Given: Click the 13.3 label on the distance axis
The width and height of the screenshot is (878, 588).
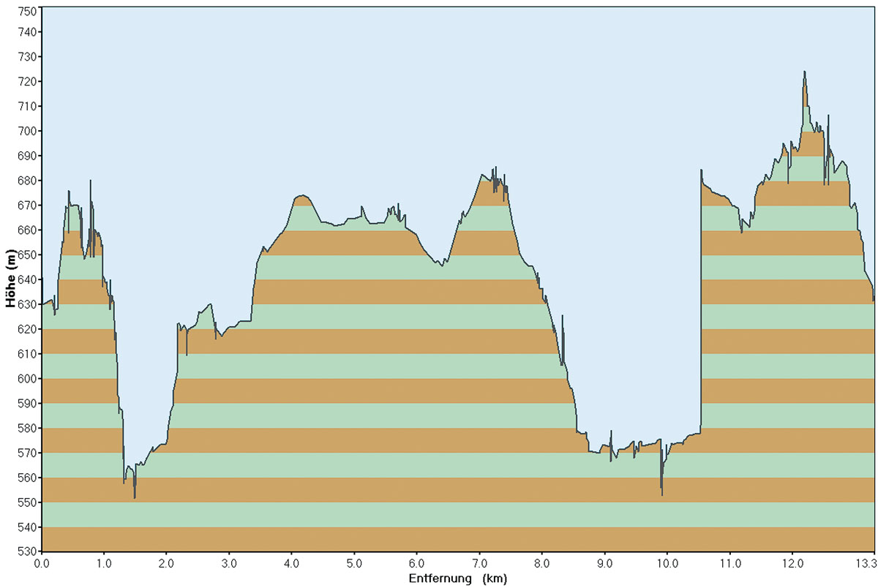Looking at the screenshot, I should tap(866, 564).
